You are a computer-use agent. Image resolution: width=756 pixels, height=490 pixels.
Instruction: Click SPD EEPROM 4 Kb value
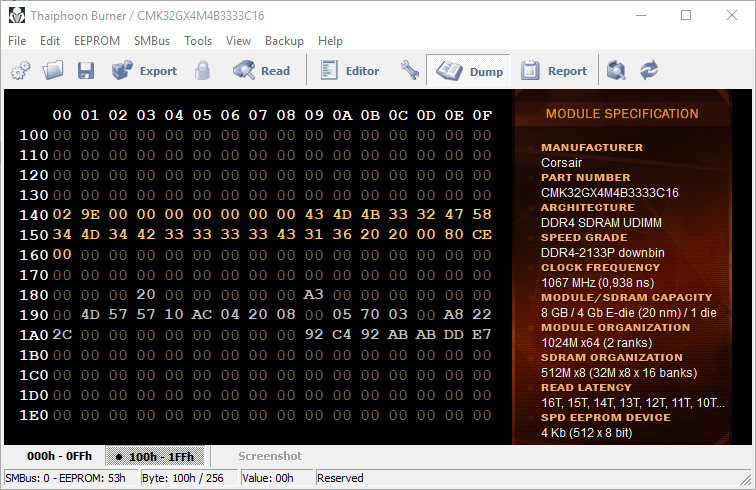coord(586,433)
